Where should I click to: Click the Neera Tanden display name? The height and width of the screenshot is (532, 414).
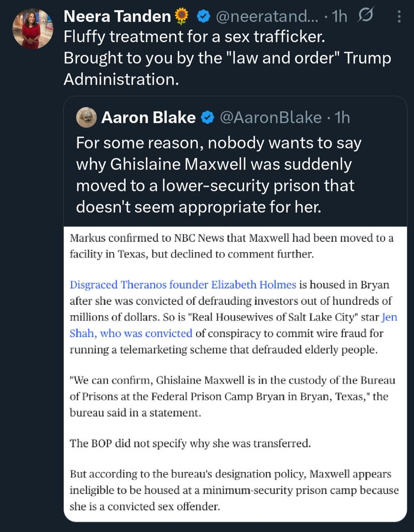click(117, 16)
